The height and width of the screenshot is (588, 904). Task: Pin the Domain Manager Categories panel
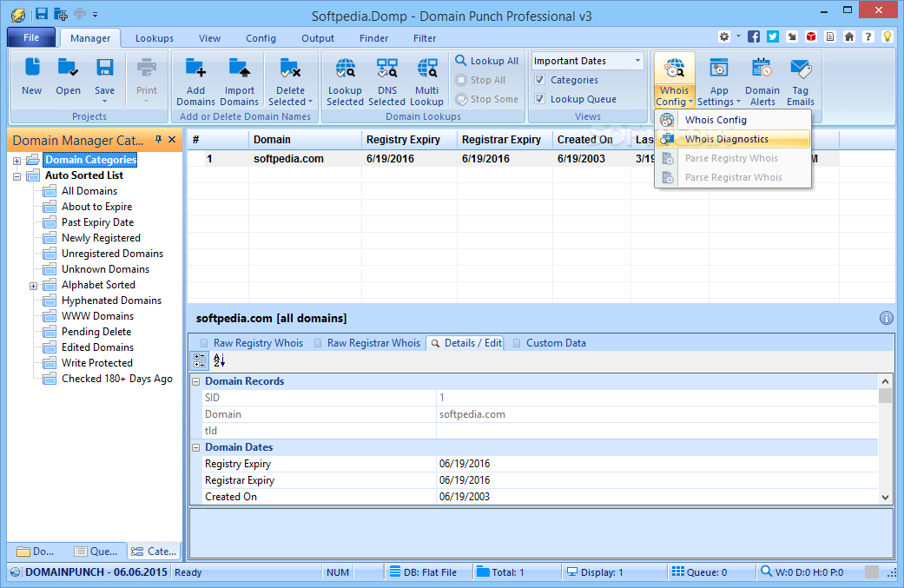point(159,140)
